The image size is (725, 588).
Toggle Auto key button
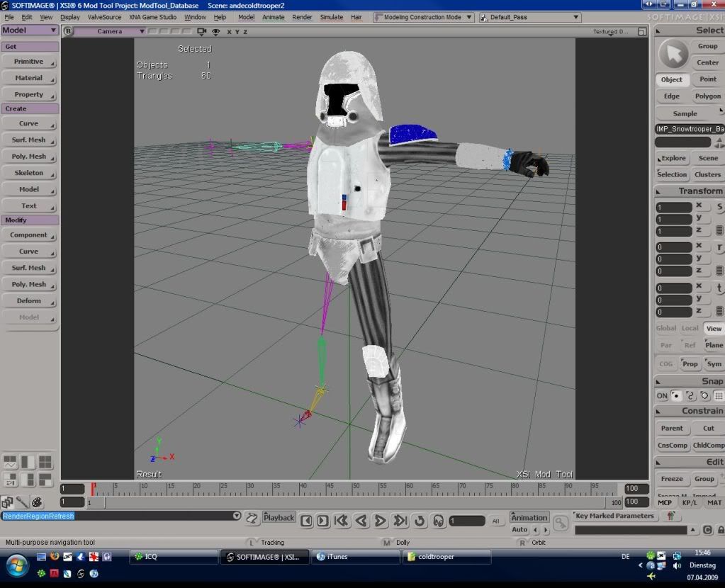pyautogui.click(x=519, y=530)
